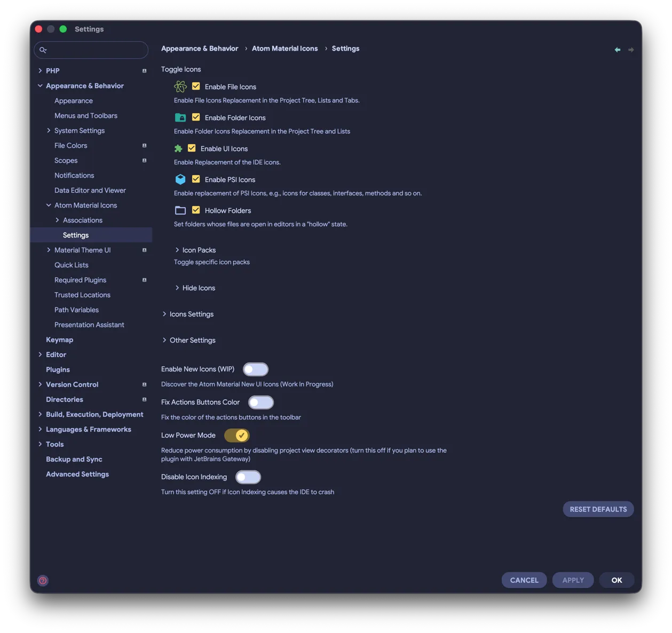Viewport: 672px width, 633px height.
Task: Turn on Enable New Icons (WIP) switch
Action: [x=256, y=369]
